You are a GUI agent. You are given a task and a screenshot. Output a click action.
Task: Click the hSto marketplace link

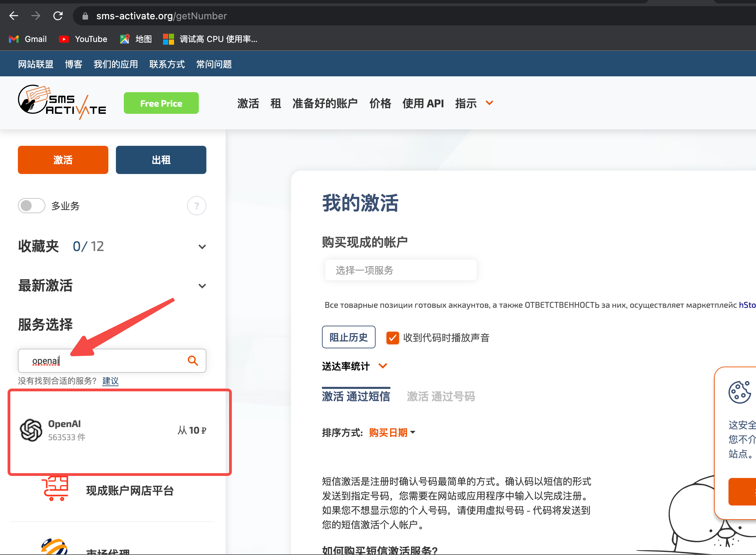(x=747, y=305)
